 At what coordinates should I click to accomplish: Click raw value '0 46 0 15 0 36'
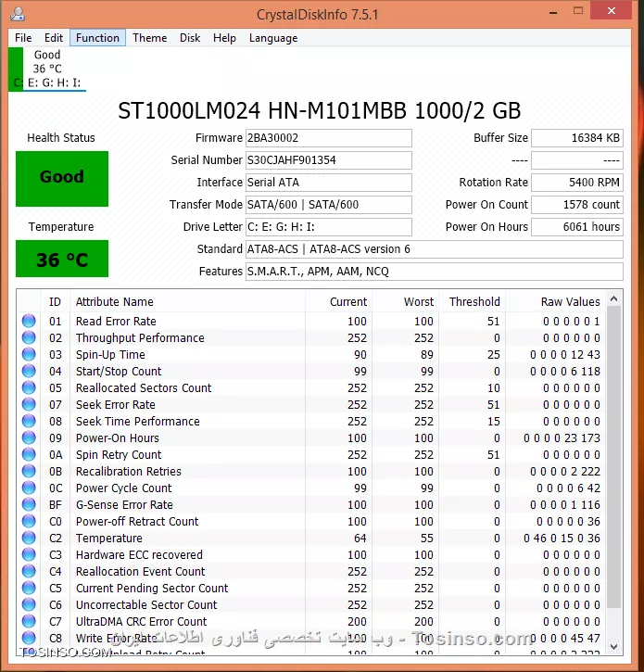(562, 539)
